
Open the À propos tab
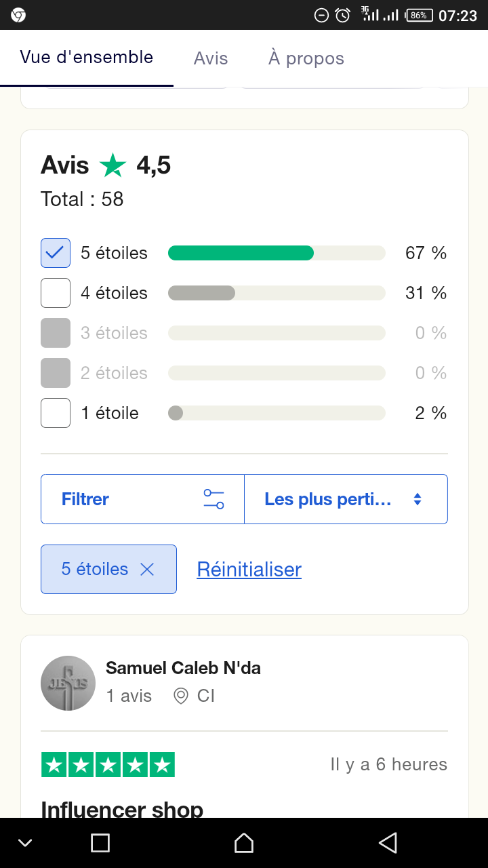coord(306,58)
